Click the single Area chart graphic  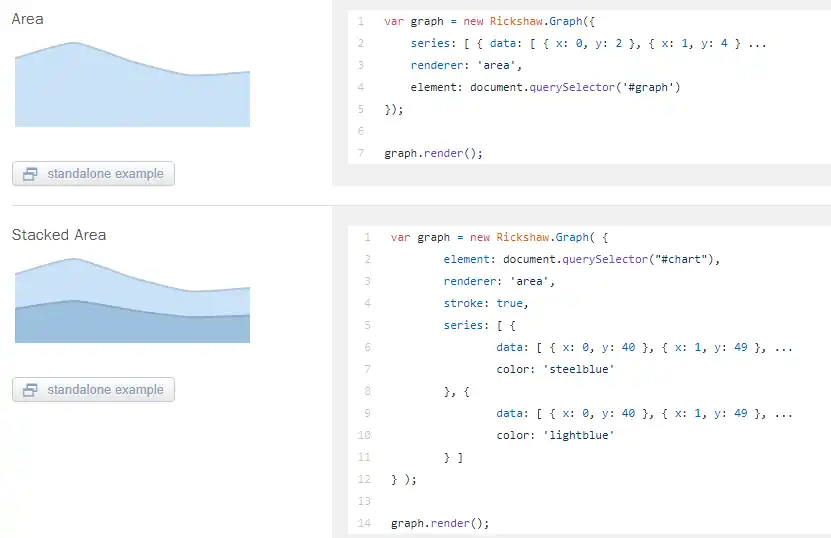132,95
